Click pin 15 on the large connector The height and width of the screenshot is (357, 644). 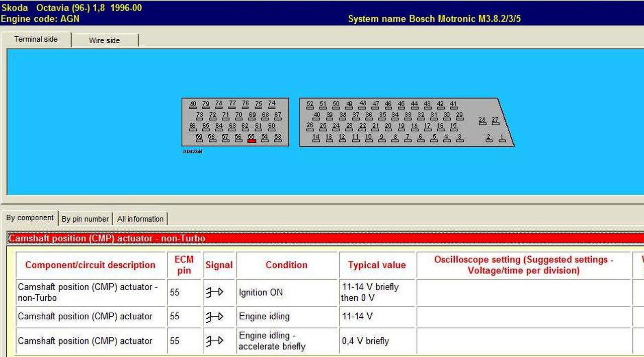453,128
